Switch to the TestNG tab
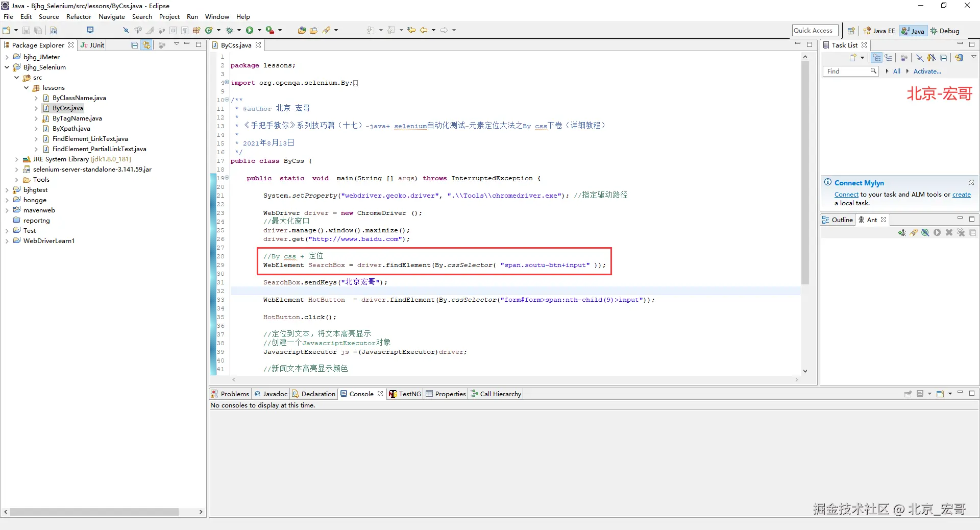This screenshot has width=980, height=530. (x=405, y=394)
